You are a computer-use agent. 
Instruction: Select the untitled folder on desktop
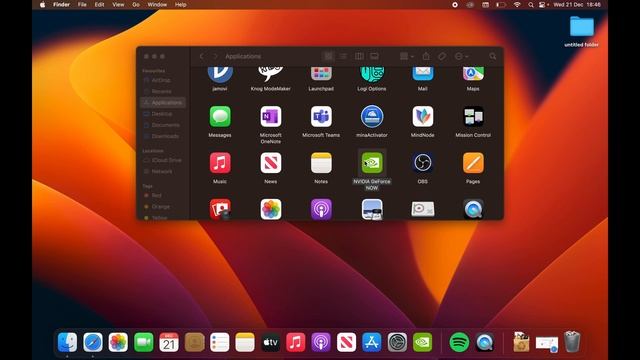[x=582, y=27]
